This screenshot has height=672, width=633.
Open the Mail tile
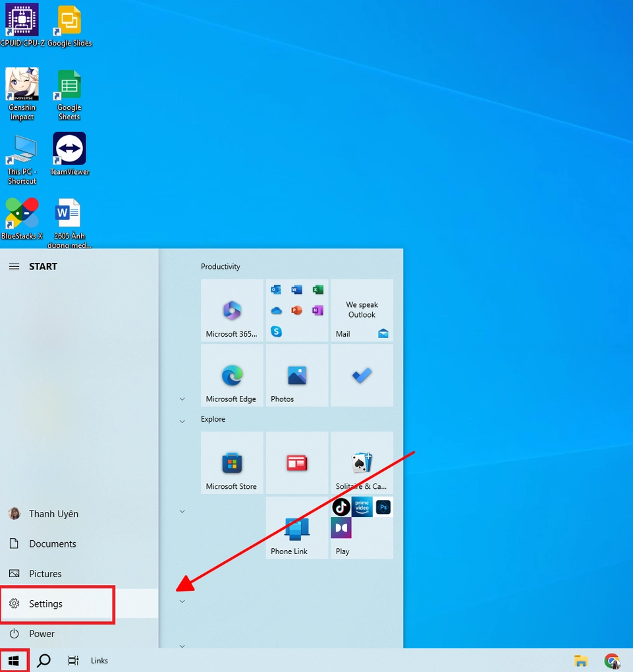point(362,310)
